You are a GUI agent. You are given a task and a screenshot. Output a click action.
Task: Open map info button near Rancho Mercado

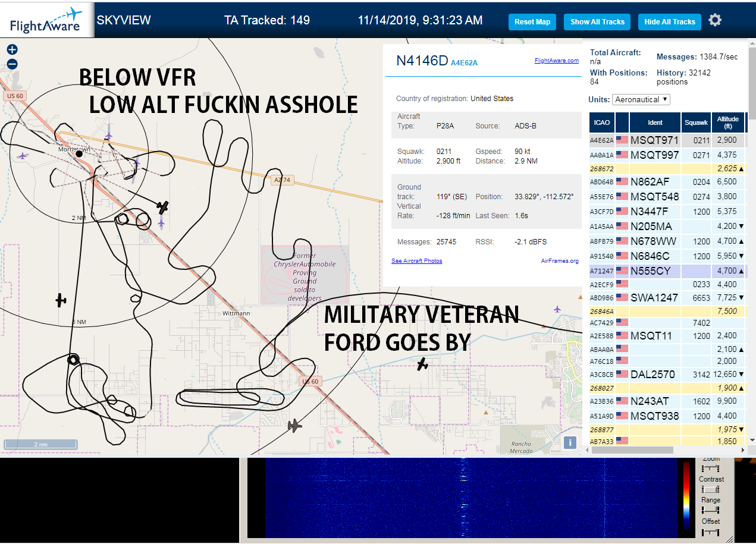(x=570, y=442)
